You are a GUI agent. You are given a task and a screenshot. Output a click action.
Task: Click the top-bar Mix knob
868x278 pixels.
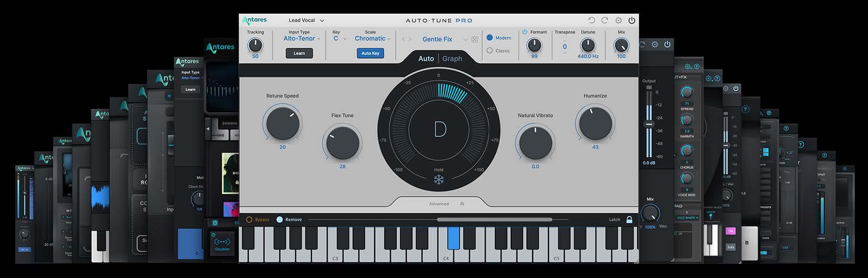(621, 45)
